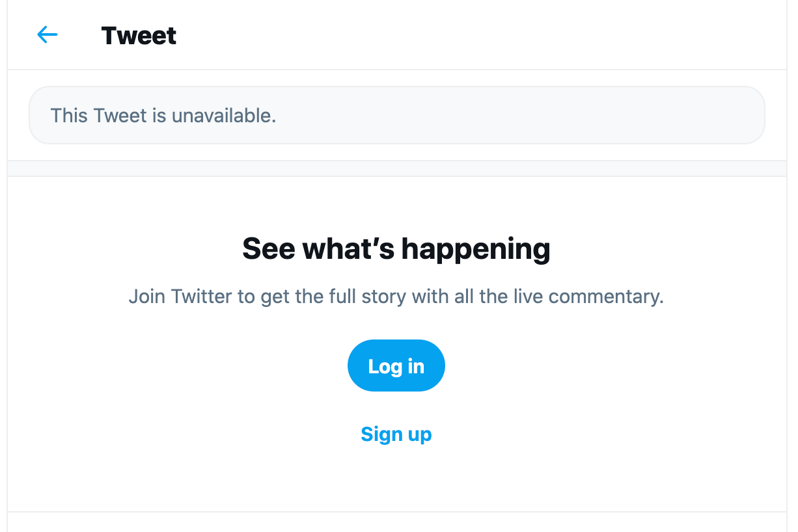Click the blue Sign up text below Log in

pyautogui.click(x=396, y=434)
